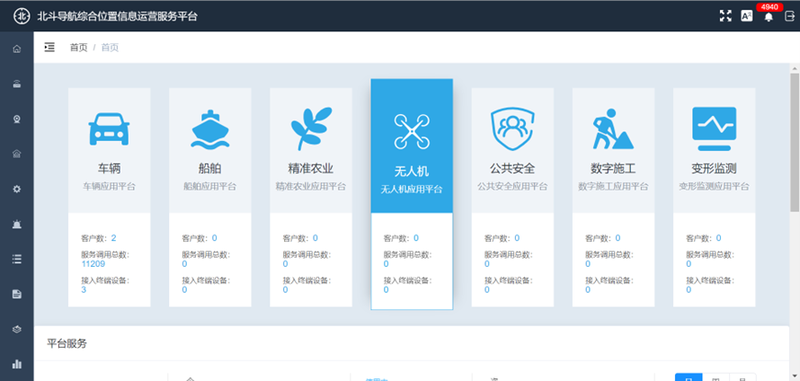The height and width of the screenshot is (381, 800).
Task: Click the red 4940 notification badge
Action: (770, 7)
